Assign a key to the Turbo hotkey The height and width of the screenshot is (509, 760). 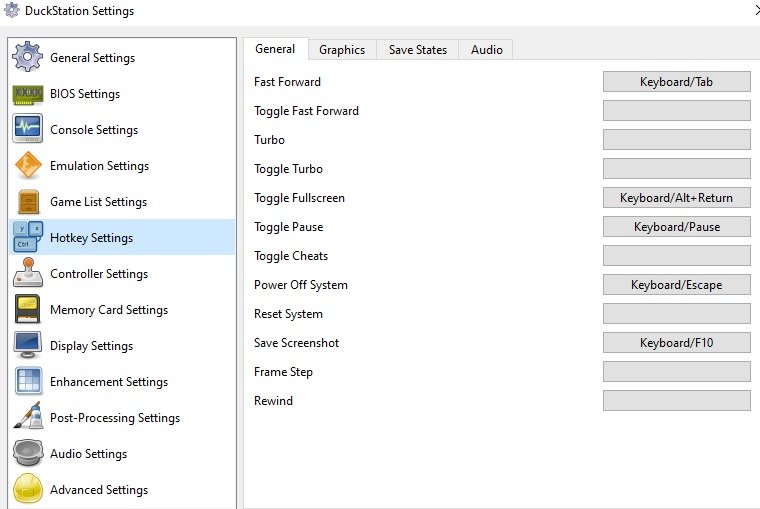[x=677, y=140]
